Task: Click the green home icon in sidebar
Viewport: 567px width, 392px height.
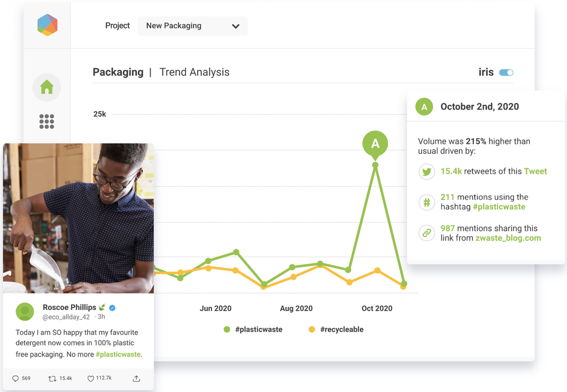Action: pyautogui.click(x=47, y=87)
